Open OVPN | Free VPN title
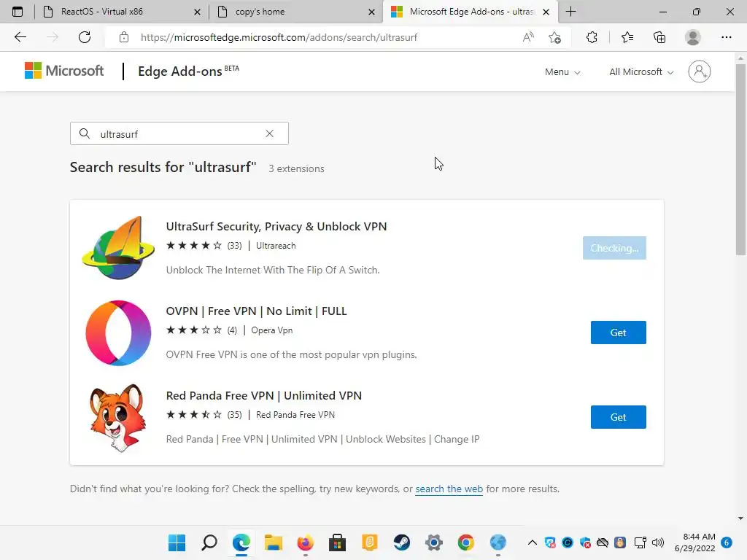This screenshot has height=560, width=747. coord(256,311)
